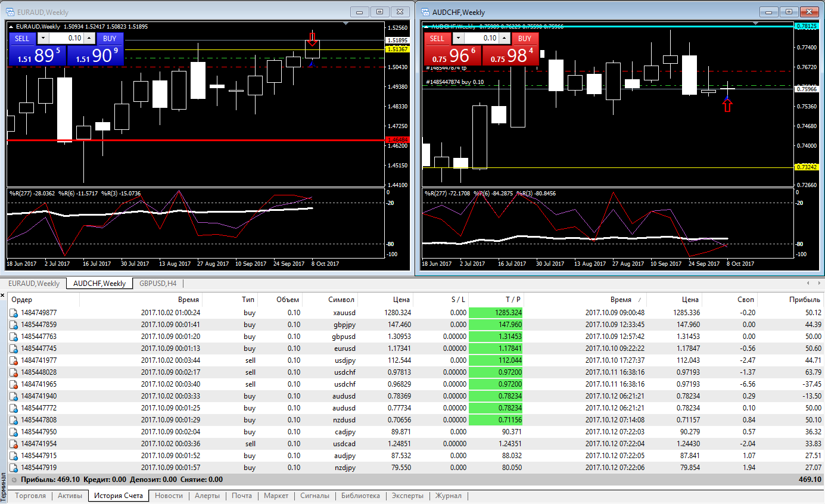Increase lot volume on EURAUD trade panel
The width and height of the screenshot is (825, 504).
click(x=89, y=38)
